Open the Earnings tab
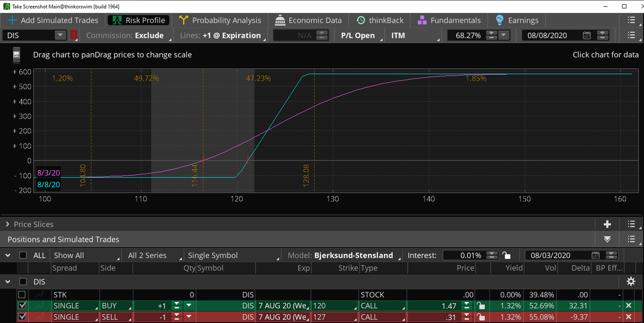The image size is (644, 323). [516, 20]
